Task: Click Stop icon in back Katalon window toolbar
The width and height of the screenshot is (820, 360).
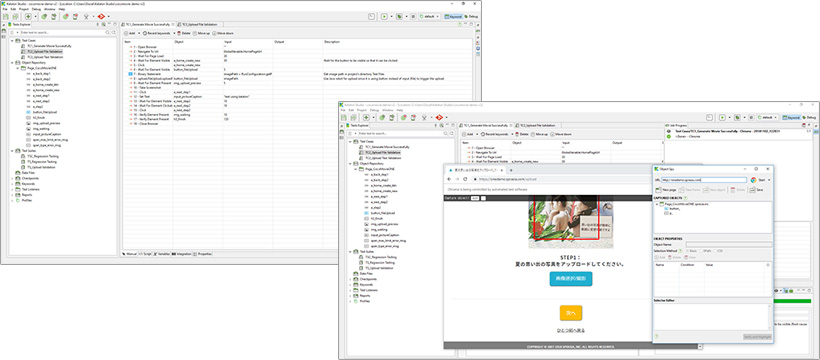Action: point(413,16)
